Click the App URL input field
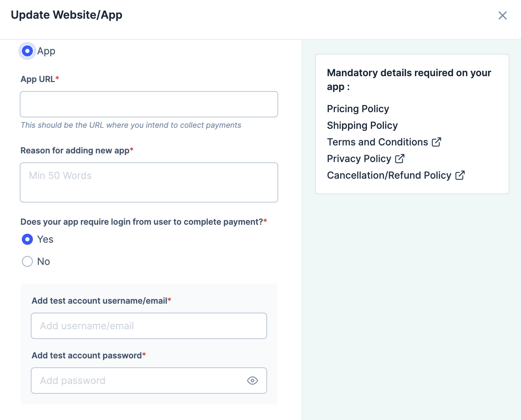The image size is (521, 420). [x=149, y=104]
